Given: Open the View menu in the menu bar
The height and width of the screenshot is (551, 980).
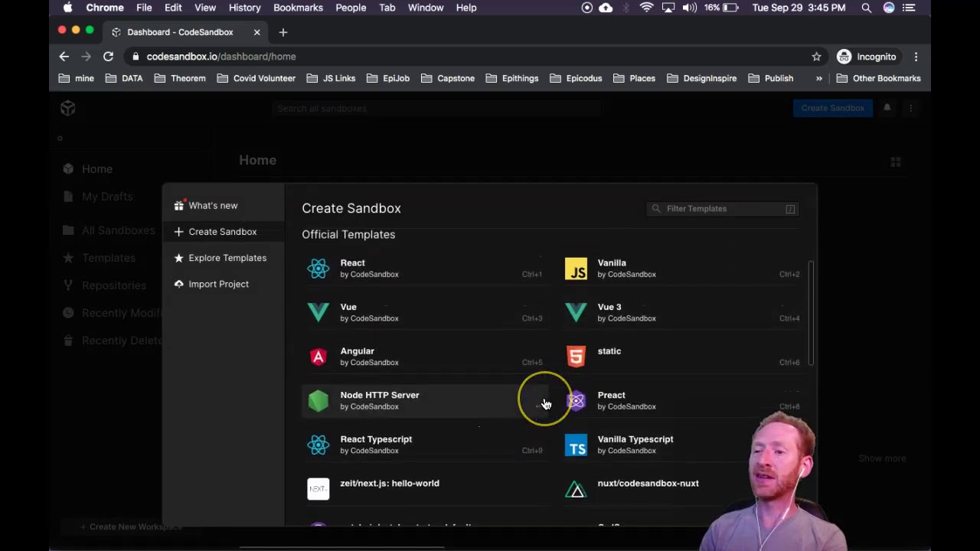Looking at the screenshot, I should coord(205,8).
